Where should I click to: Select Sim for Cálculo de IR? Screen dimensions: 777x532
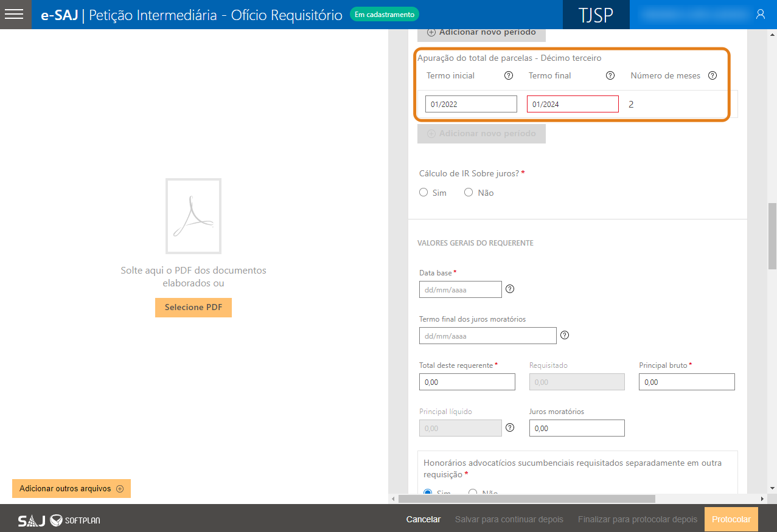(x=424, y=193)
